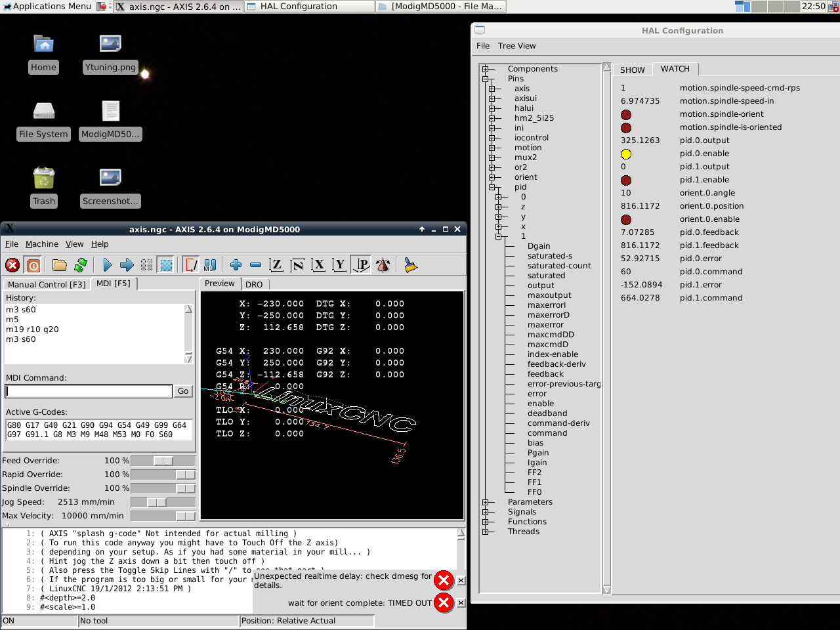This screenshot has width=840, height=630.
Task: Zoom out the preview with minus icon
Action: click(x=256, y=265)
